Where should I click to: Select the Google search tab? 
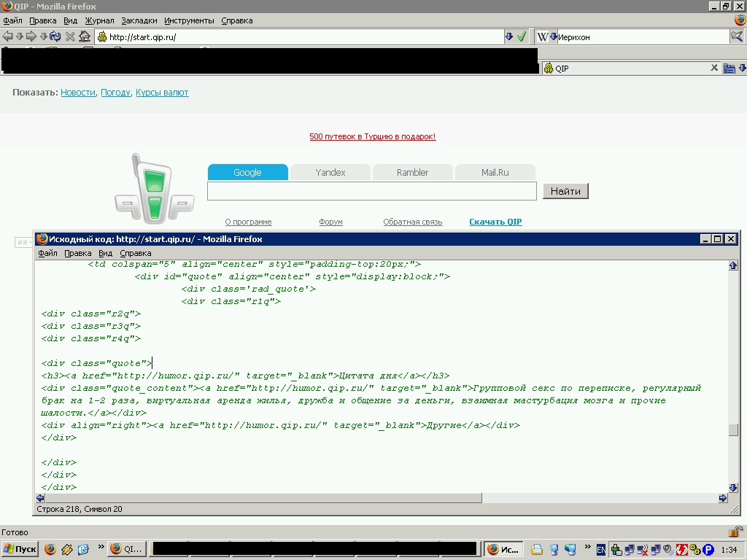pyautogui.click(x=248, y=172)
